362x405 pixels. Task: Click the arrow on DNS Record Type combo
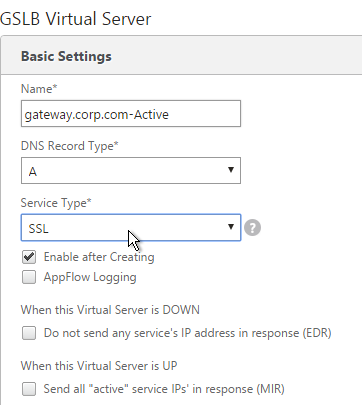tap(231, 170)
